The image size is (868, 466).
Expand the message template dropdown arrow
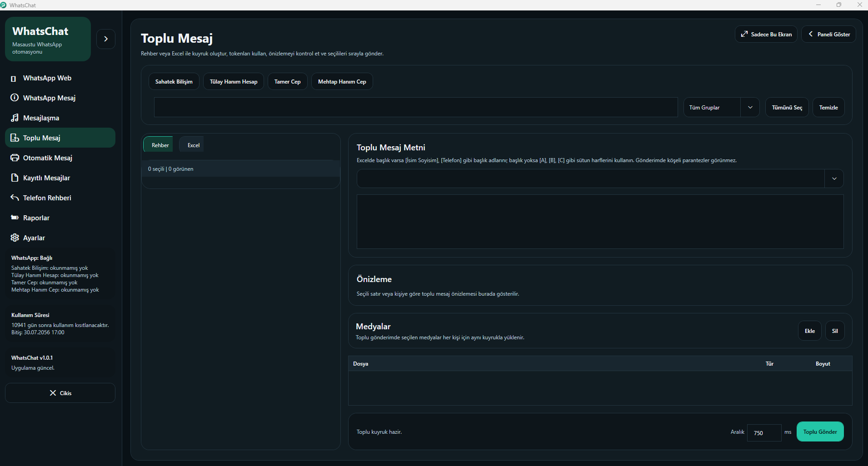click(x=834, y=178)
